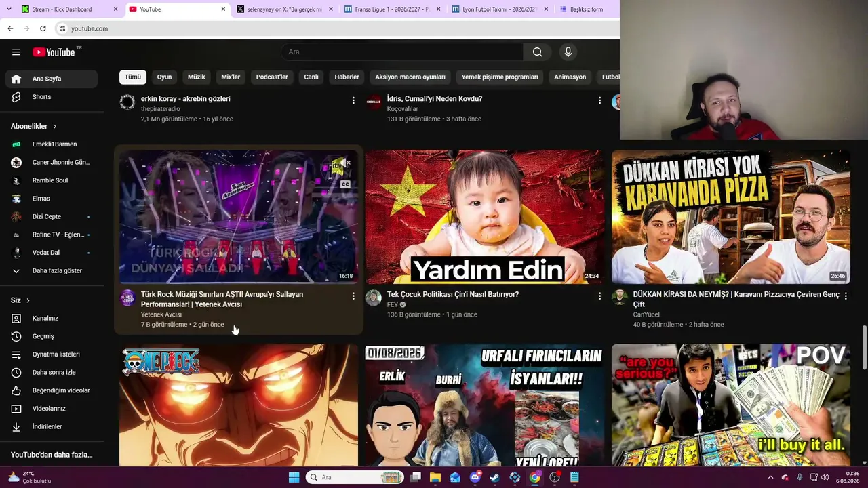Toggle captions on the previewing video

point(345,184)
